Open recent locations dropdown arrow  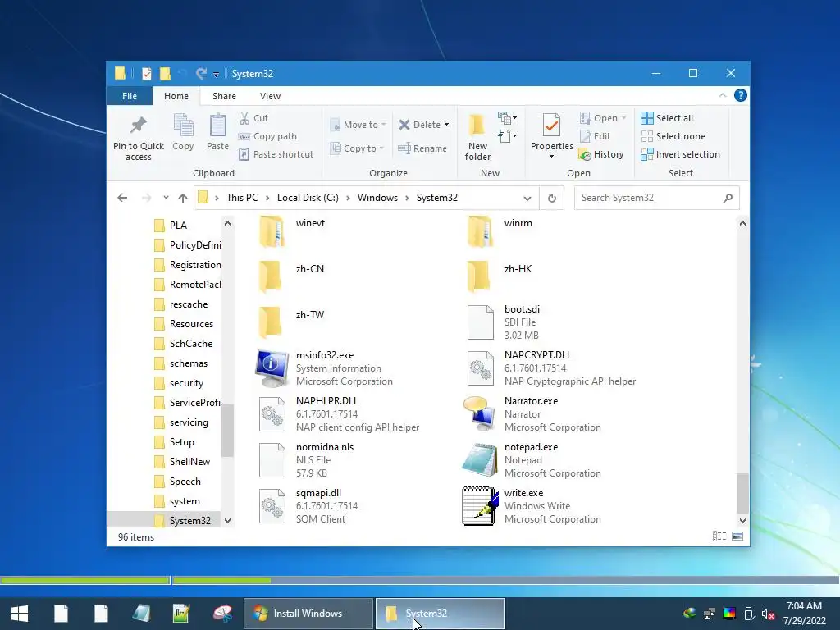(x=166, y=198)
